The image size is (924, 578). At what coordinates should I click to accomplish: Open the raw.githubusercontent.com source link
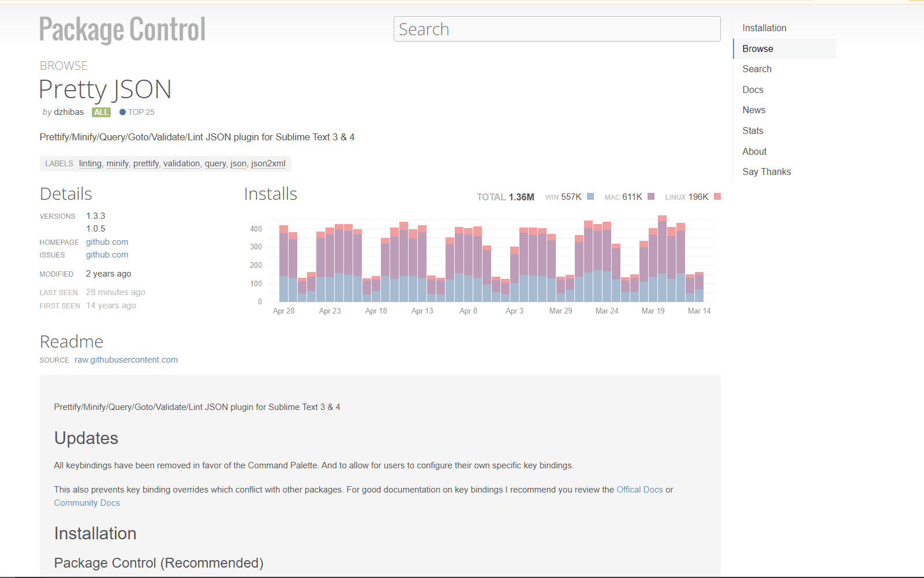tap(126, 360)
